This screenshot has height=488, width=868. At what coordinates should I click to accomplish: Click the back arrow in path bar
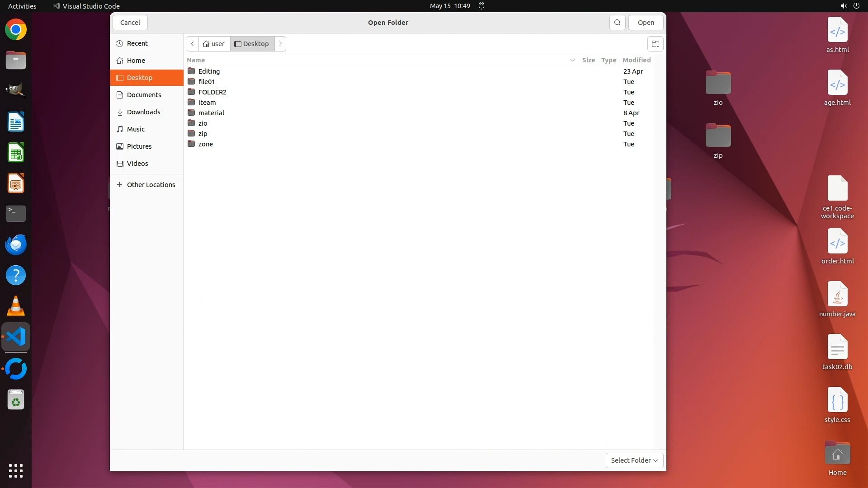193,44
